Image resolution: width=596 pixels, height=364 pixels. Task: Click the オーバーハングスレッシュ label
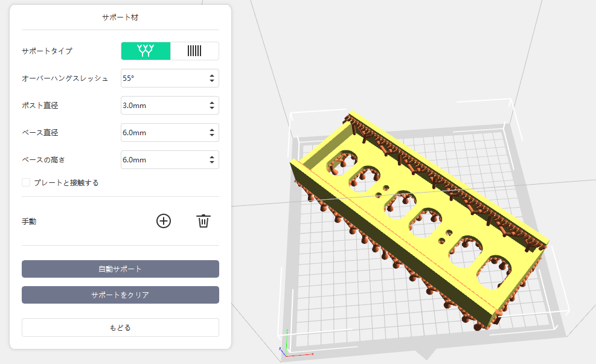click(x=65, y=78)
